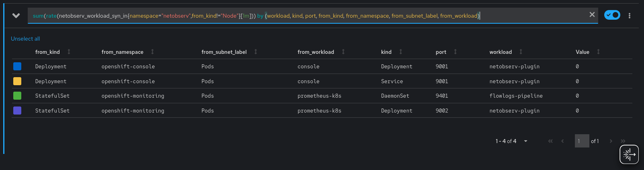Sort by workload column
Viewport: 644px width, 170px height.
(x=521, y=52)
